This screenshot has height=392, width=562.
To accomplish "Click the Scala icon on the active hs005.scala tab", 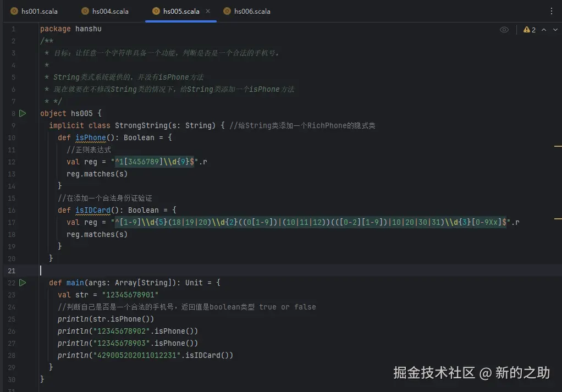I will [155, 10].
